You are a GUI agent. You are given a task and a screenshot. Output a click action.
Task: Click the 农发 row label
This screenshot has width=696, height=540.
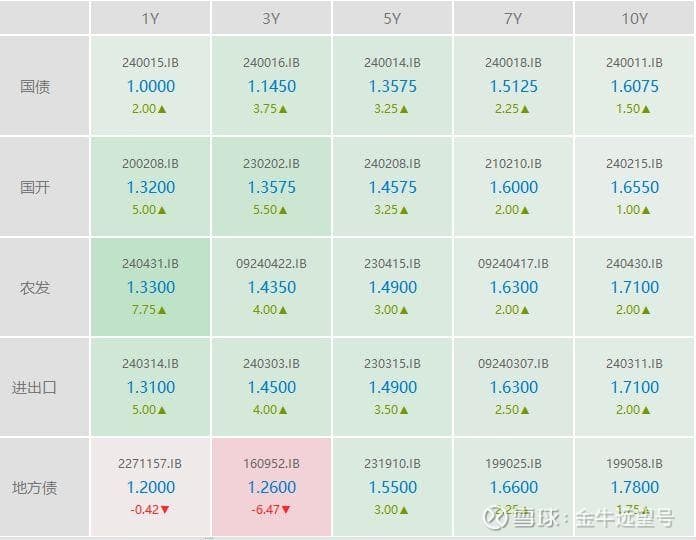(x=35, y=287)
